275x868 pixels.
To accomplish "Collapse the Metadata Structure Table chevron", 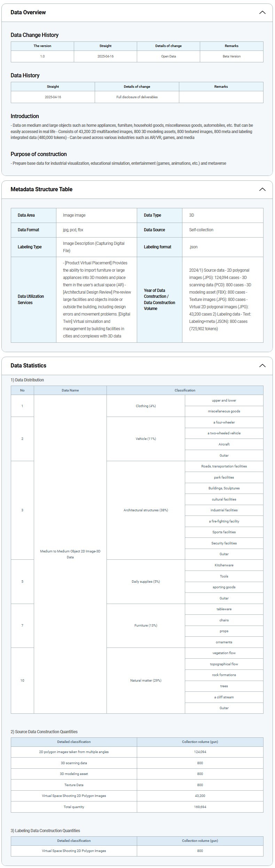I will pyautogui.click(x=262, y=189).
